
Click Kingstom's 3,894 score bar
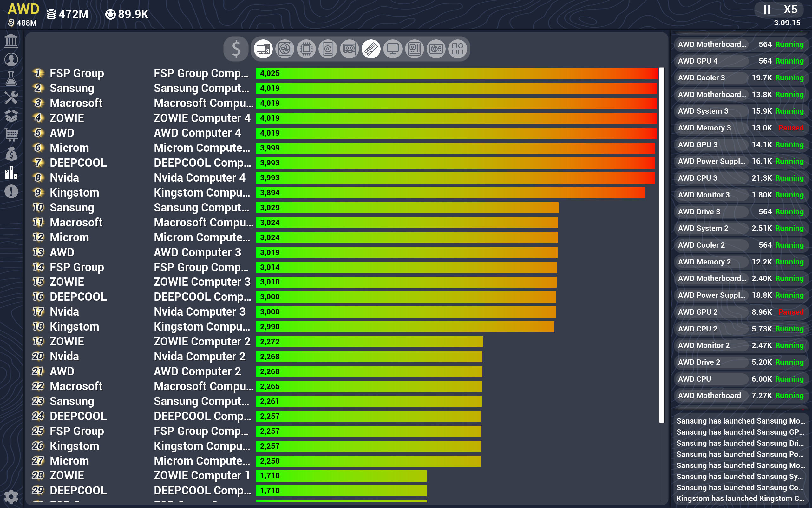coord(450,193)
